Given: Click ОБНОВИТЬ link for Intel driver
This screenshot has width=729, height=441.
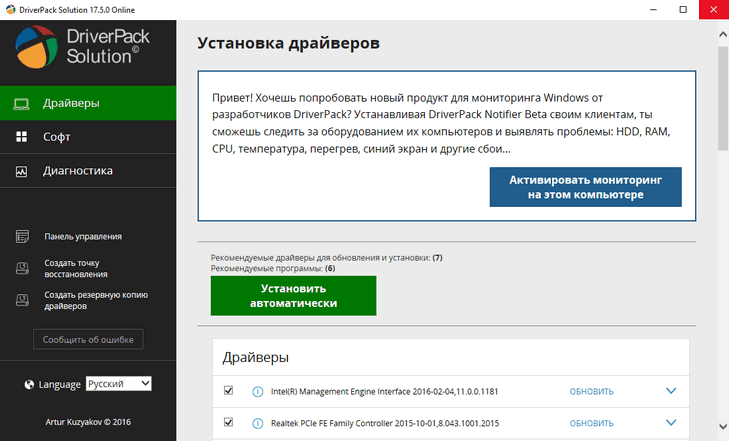Looking at the screenshot, I should point(591,392).
